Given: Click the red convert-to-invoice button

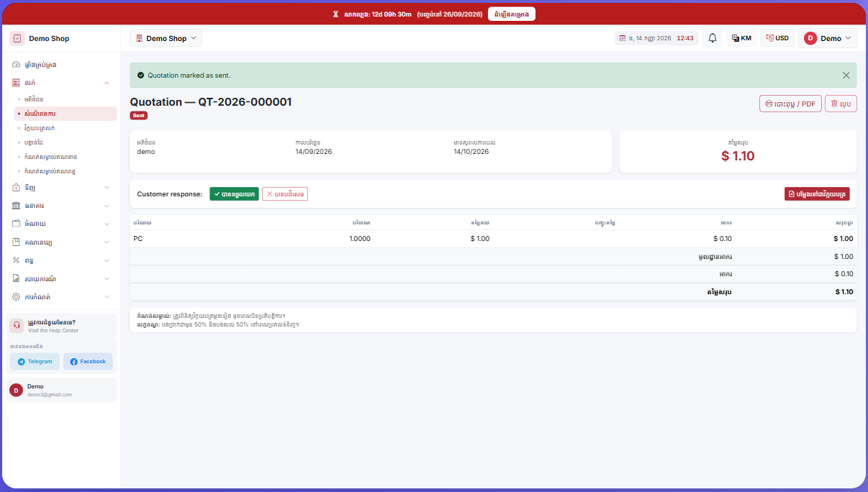Looking at the screenshot, I should point(817,194).
